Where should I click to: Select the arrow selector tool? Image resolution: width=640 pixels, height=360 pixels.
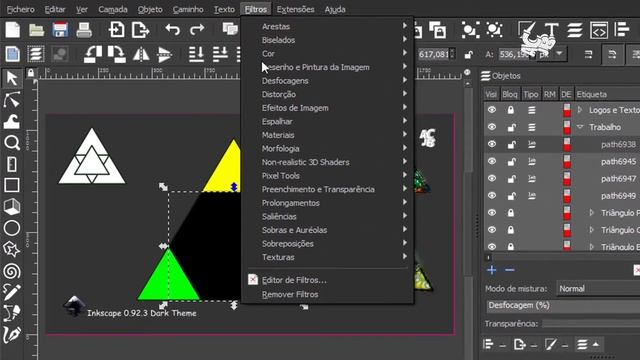click(x=12, y=78)
